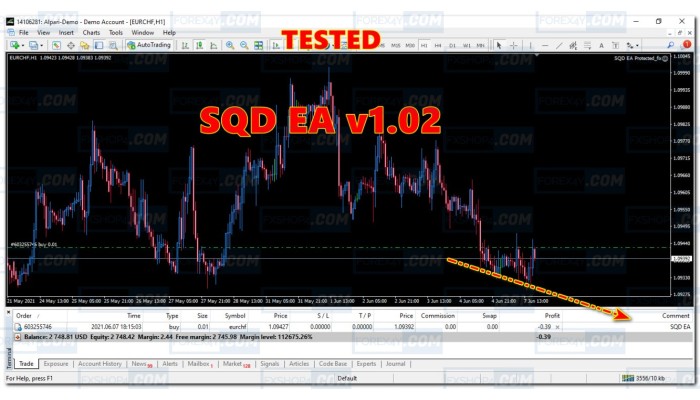
Task: Toggle the Terminal panel toolbar icon
Action: [x=99, y=45]
